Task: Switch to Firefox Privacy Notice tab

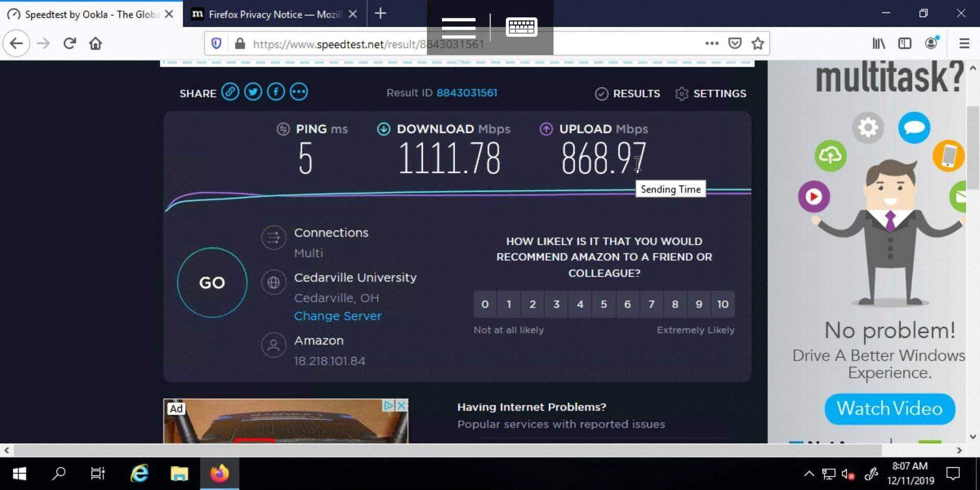Action: (275, 14)
